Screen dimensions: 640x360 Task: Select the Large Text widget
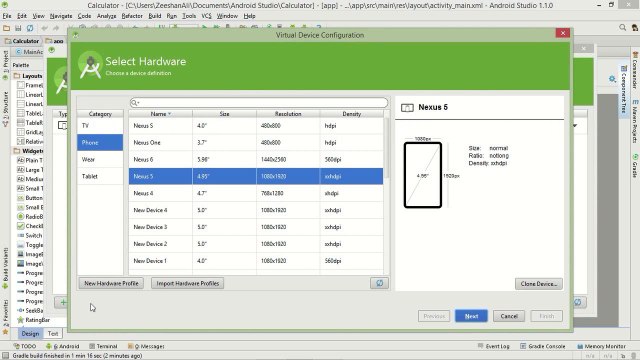coord(30,170)
